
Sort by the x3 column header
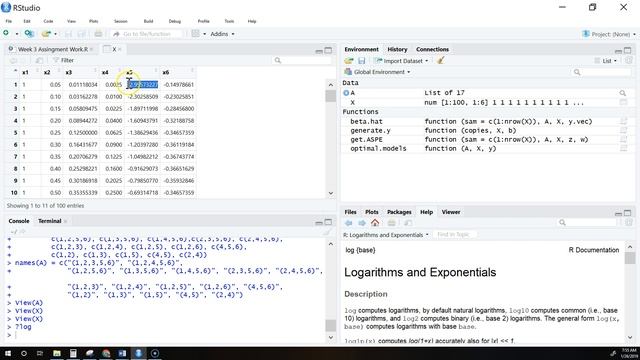coord(81,72)
